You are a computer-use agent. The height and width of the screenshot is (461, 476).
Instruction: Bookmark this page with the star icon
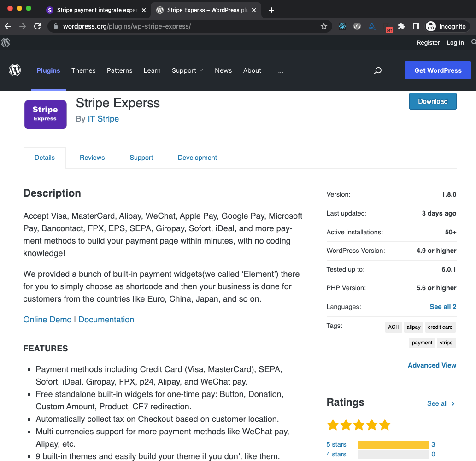tap(324, 26)
